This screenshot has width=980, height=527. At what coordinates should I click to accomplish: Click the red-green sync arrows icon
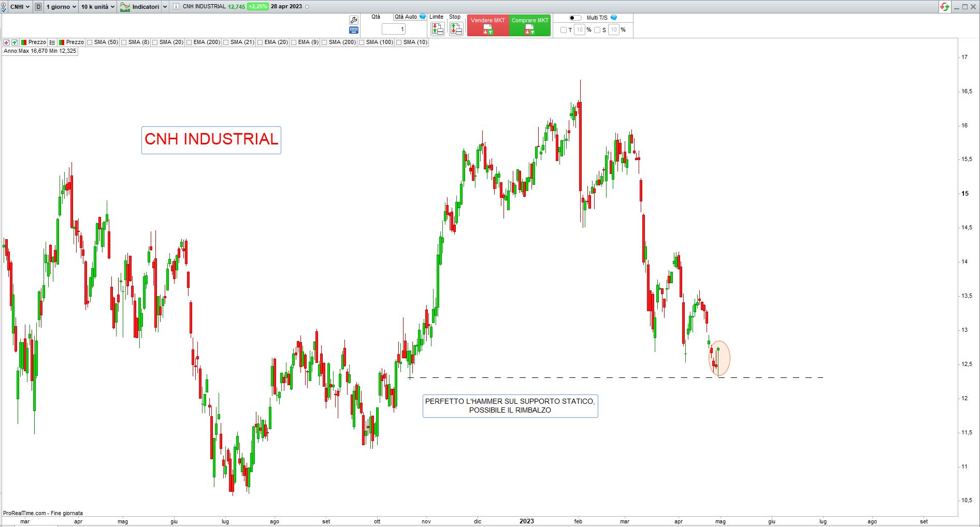point(945,7)
